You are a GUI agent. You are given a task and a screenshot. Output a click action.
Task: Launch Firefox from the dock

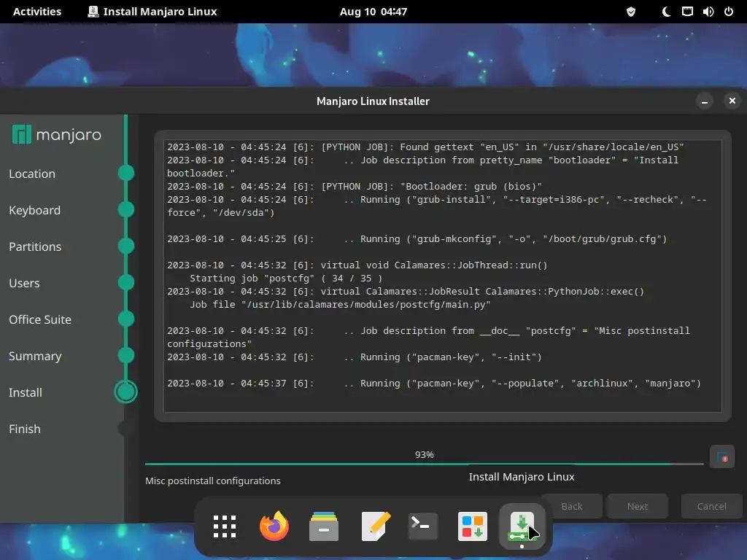click(x=274, y=526)
